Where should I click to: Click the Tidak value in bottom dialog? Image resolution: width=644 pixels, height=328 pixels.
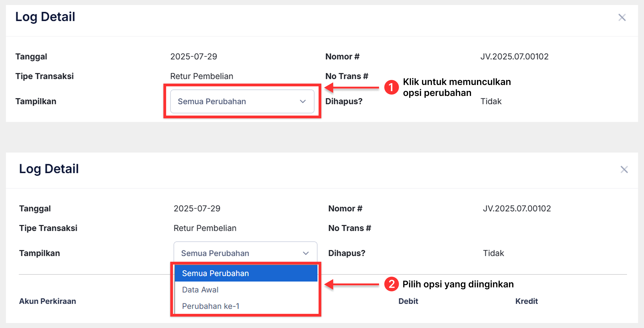coord(493,253)
